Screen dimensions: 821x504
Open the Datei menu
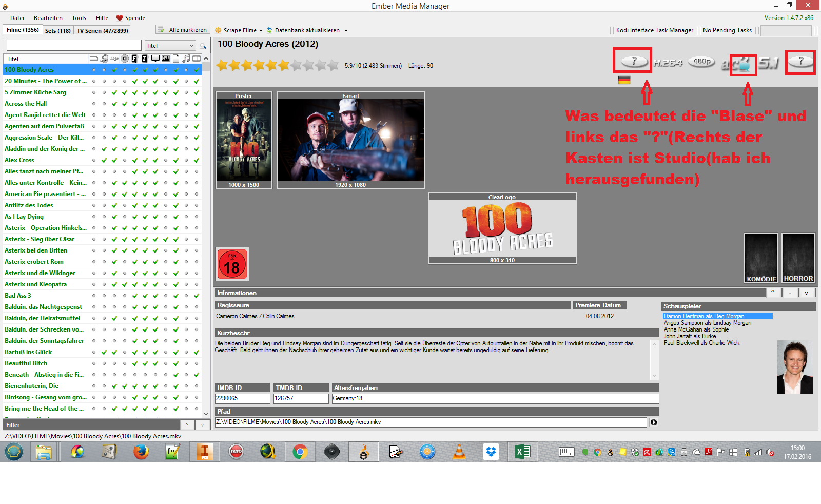(x=17, y=18)
